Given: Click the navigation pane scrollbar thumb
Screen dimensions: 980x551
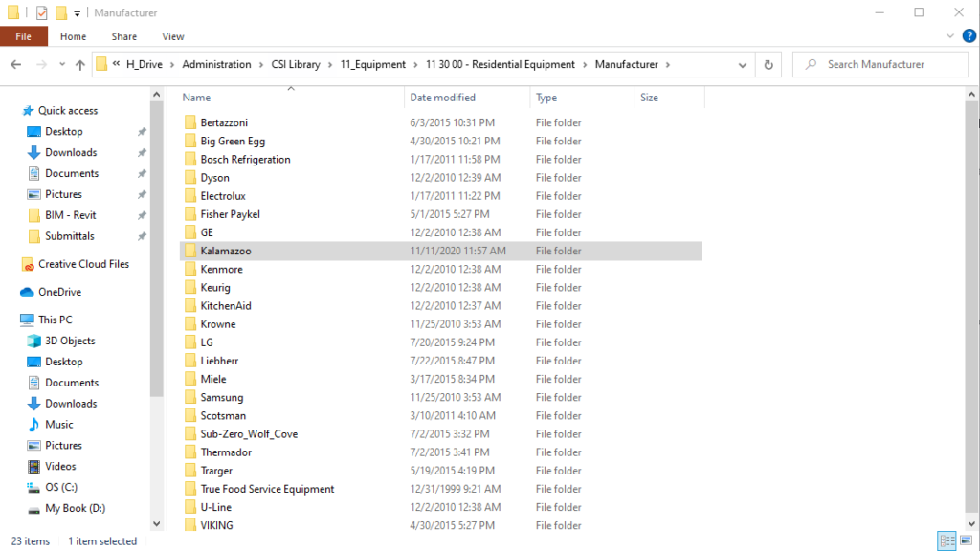Looking at the screenshot, I should point(156,250).
